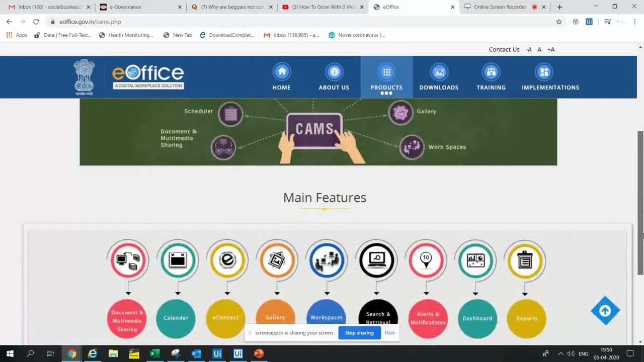Click the Gallery icon in the CAMS banner
The width and height of the screenshot is (644, 362).
coord(400,113)
